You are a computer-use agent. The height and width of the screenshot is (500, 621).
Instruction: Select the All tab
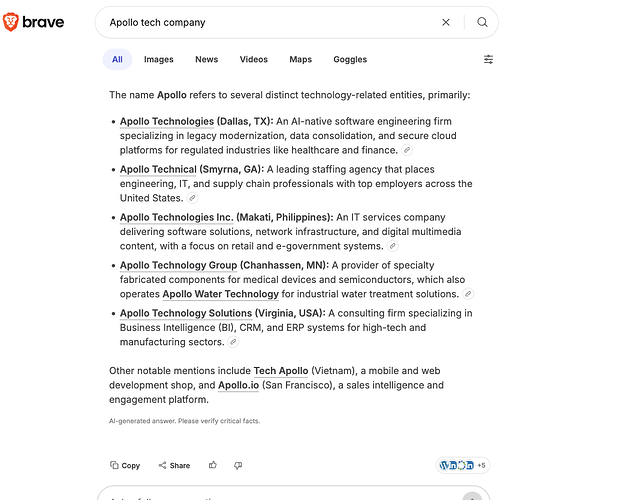[117, 59]
